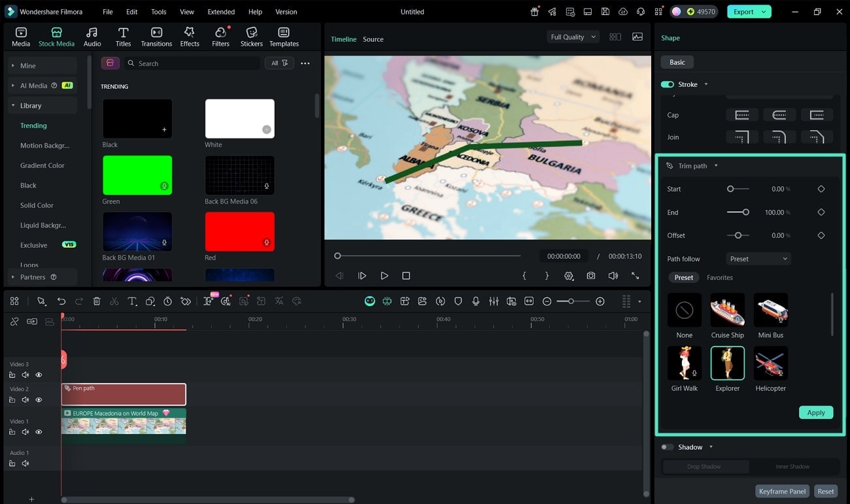Mute the Audio 1 track
This screenshot has width=850, height=504.
(25, 463)
